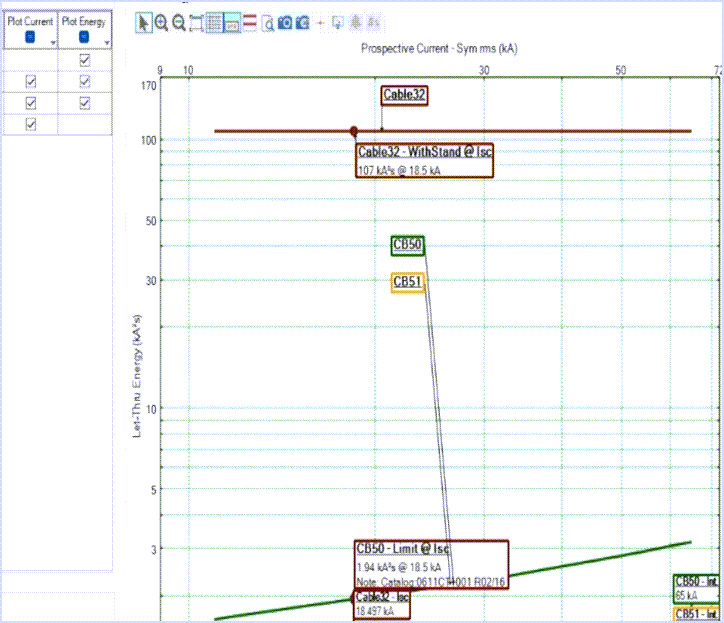Click the first camera snapshot icon
Screen dimensions: 724x623
tap(285, 22)
